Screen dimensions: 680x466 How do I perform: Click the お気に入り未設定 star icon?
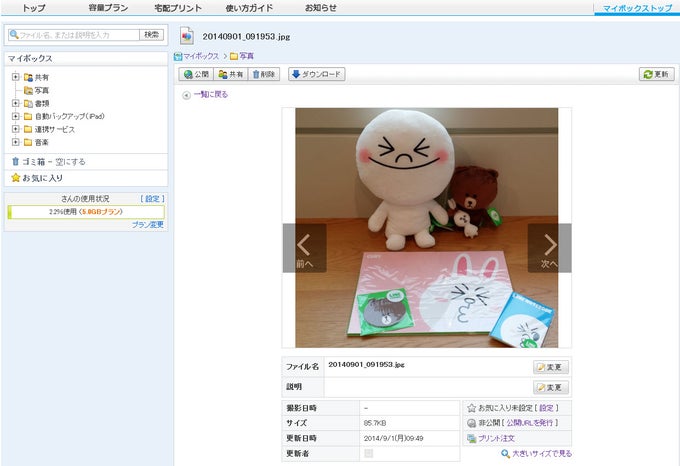pyautogui.click(x=471, y=408)
